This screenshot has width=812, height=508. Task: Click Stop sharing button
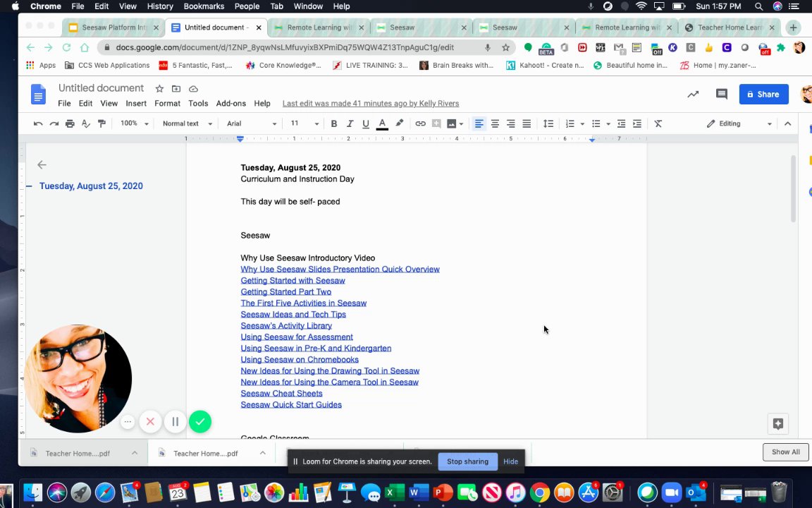(x=467, y=461)
